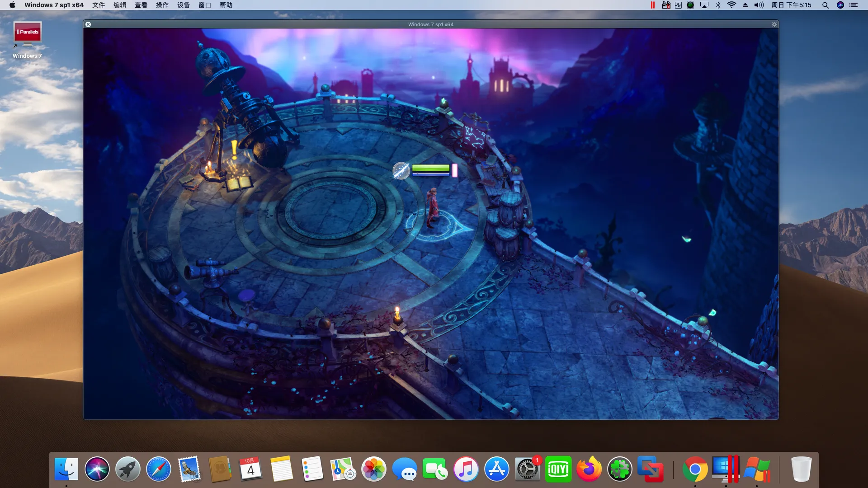Close the Windows 7 sp1 x64 VM window

click(x=88, y=24)
